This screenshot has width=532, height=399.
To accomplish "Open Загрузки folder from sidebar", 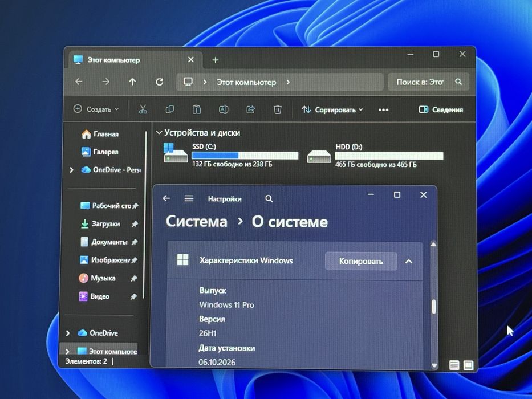I will tap(100, 224).
